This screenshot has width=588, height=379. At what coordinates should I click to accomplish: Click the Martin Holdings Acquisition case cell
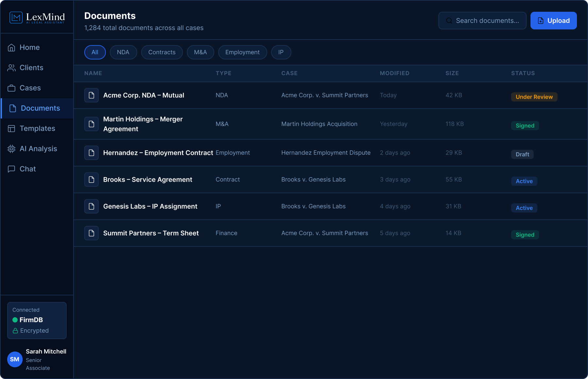point(319,124)
